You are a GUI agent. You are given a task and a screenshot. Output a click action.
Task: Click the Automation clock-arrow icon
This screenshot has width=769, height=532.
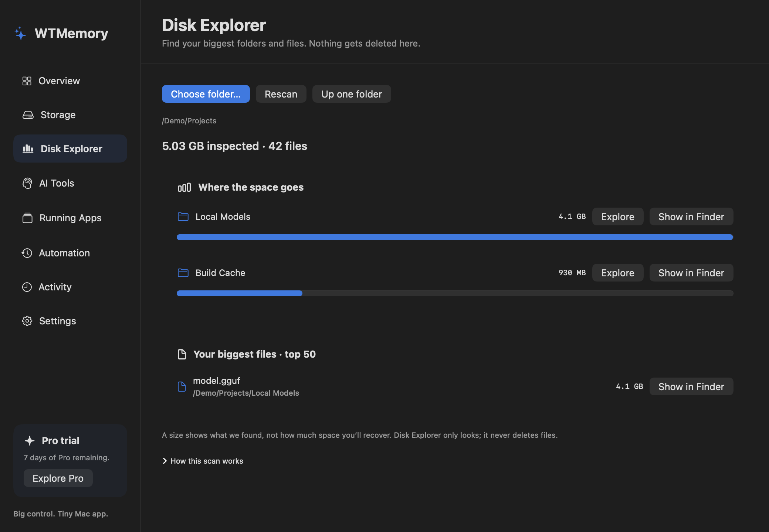27,253
